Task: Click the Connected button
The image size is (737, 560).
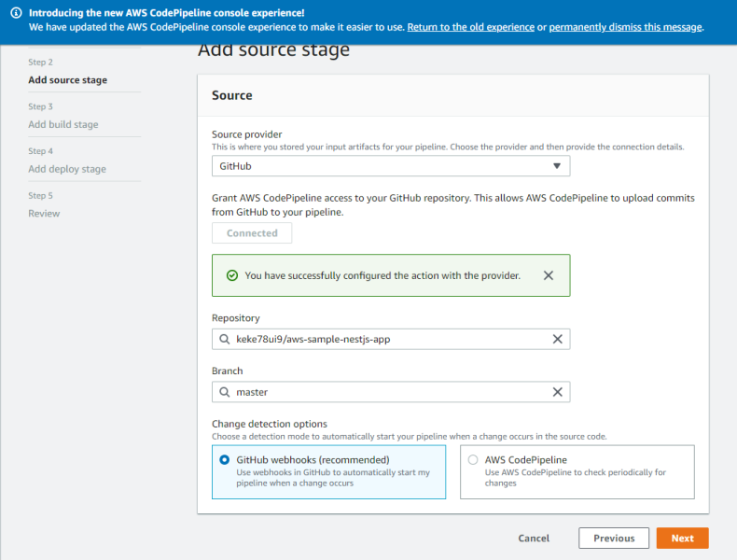Action: coord(252,233)
